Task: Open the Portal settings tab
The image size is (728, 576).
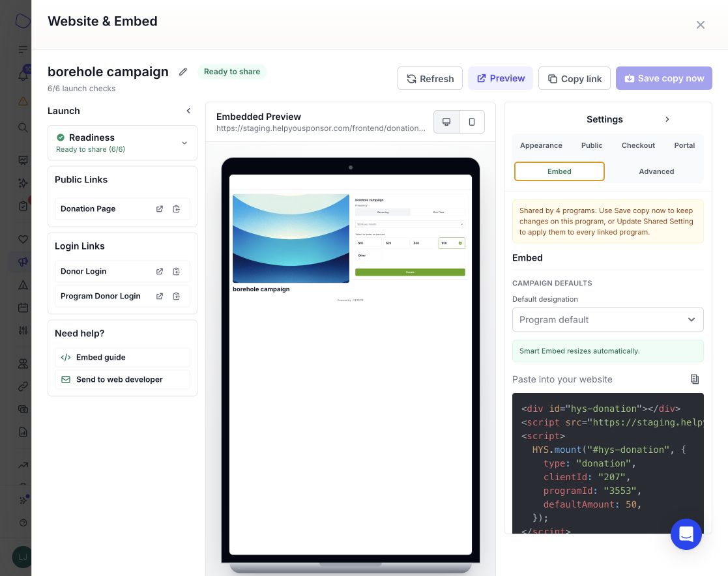Action: click(684, 145)
